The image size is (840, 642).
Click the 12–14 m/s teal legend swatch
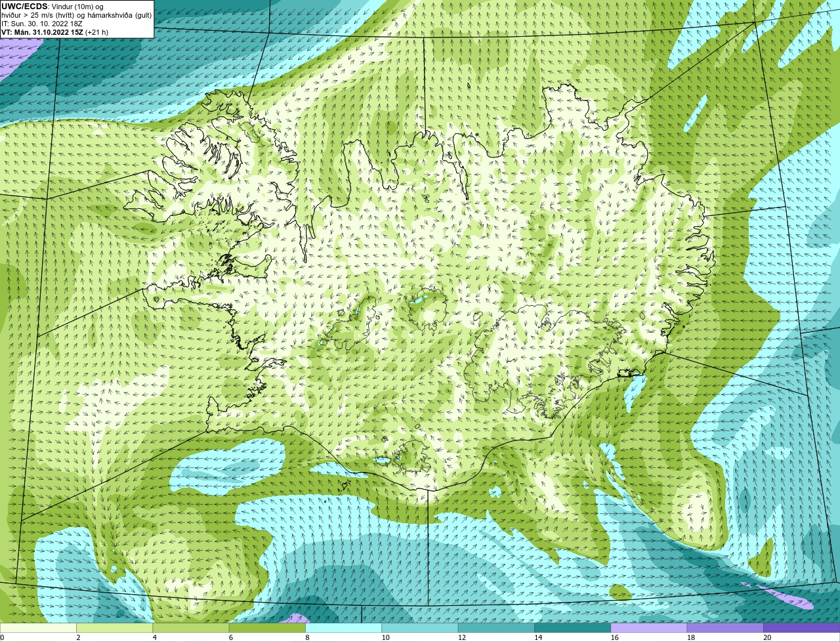click(x=496, y=628)
